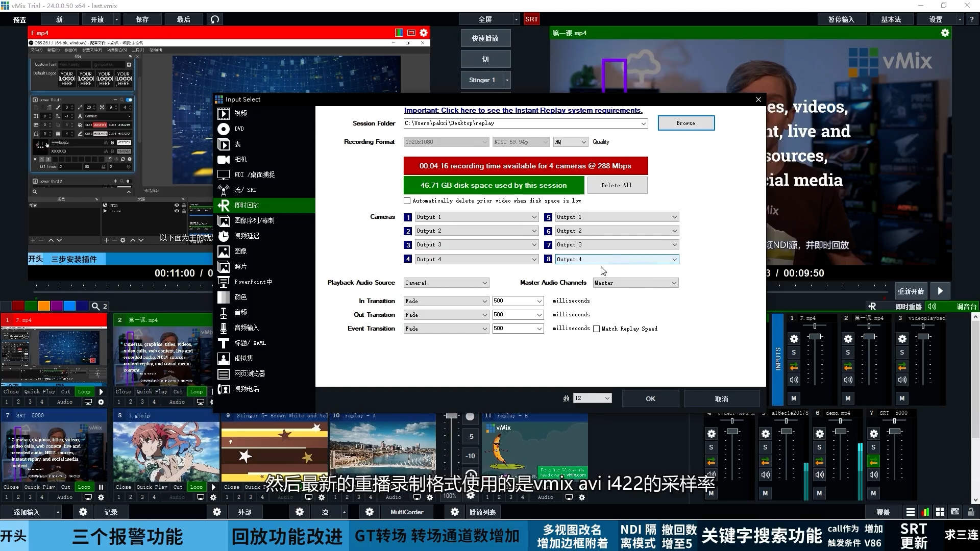Select the 标题/XAML title input option
Viewport: 980px width, 551px height.
coord(250,343)
